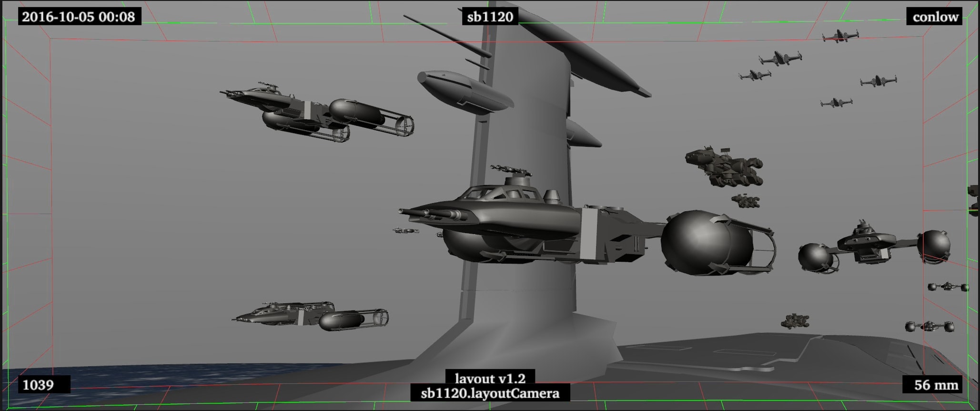
Task: Click the layout v1.2 label
Action: pos(490,377)
